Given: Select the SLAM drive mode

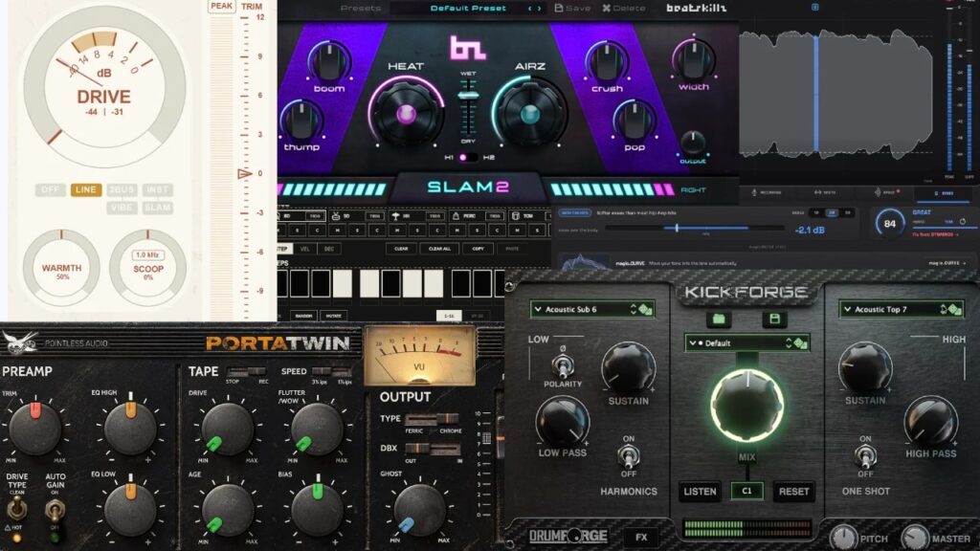Looking at the screenshot, I should (158, 208).
